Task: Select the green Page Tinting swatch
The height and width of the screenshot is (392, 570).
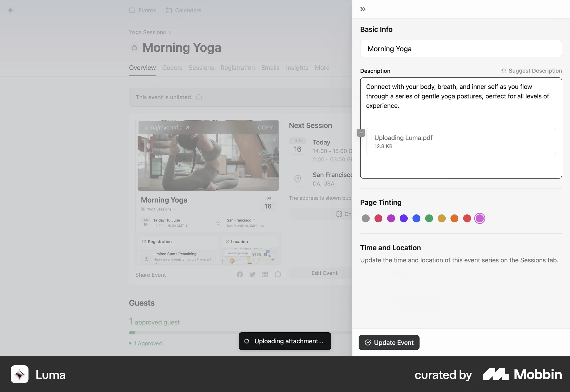Action: [429, 218]
